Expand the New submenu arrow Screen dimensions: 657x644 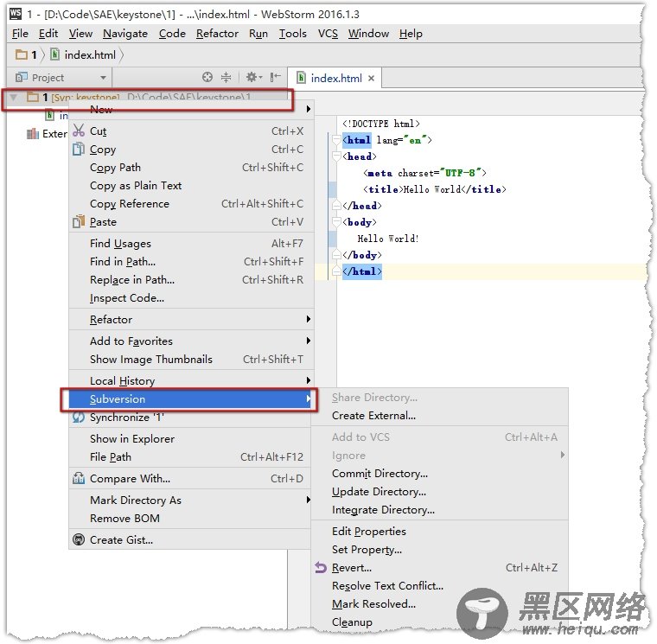pos(309,109)
